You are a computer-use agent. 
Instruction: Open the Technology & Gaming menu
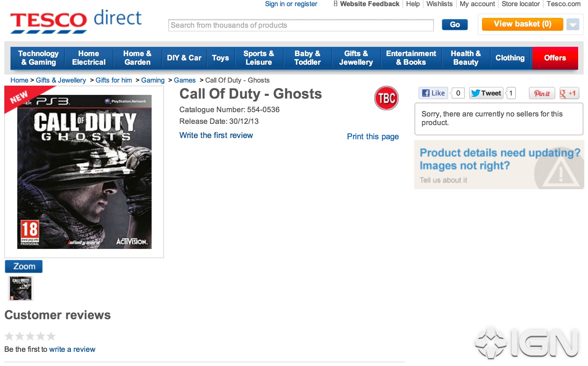(38, 58)
